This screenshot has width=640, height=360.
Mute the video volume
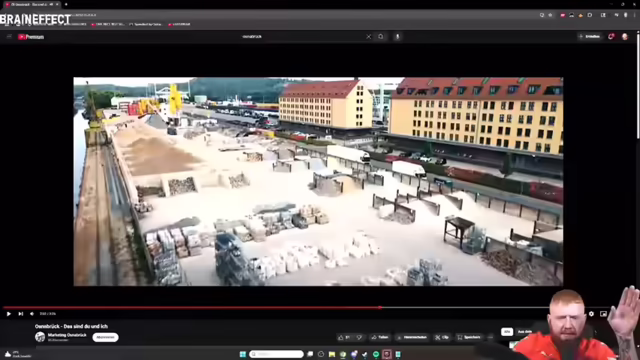tap(32, 314)
